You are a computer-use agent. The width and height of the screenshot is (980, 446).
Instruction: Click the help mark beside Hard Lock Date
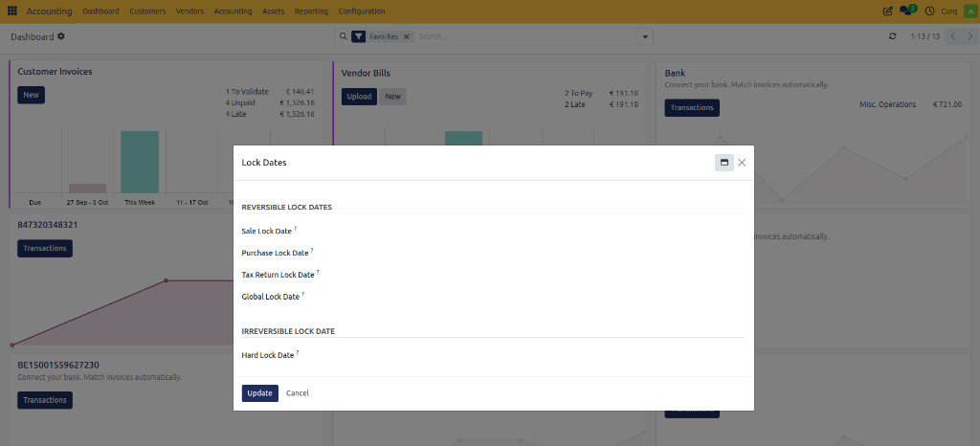click(x=298, y=353)
